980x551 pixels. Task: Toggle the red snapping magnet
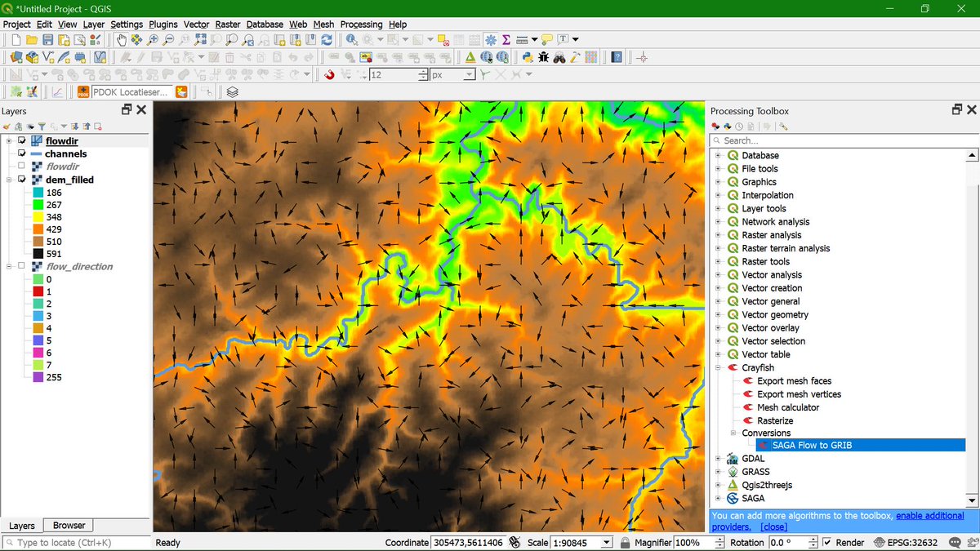330,74
